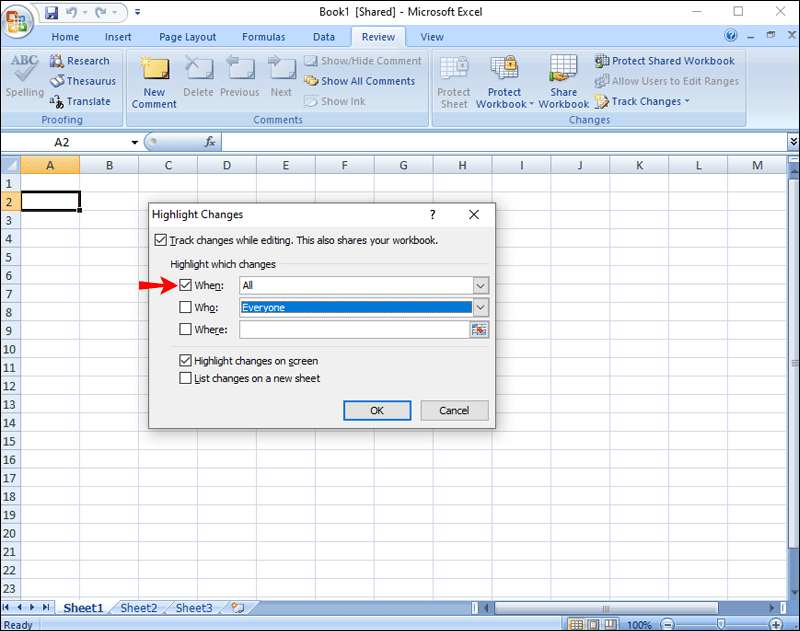Close the Highlight Changes dialog
Screen dimensions: 800x631
(474, 215)
